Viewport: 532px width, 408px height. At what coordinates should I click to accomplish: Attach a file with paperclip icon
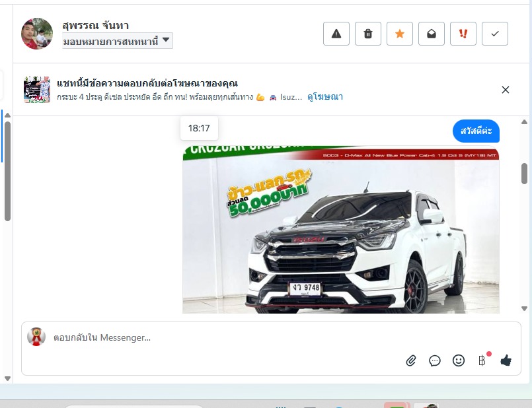411,360
